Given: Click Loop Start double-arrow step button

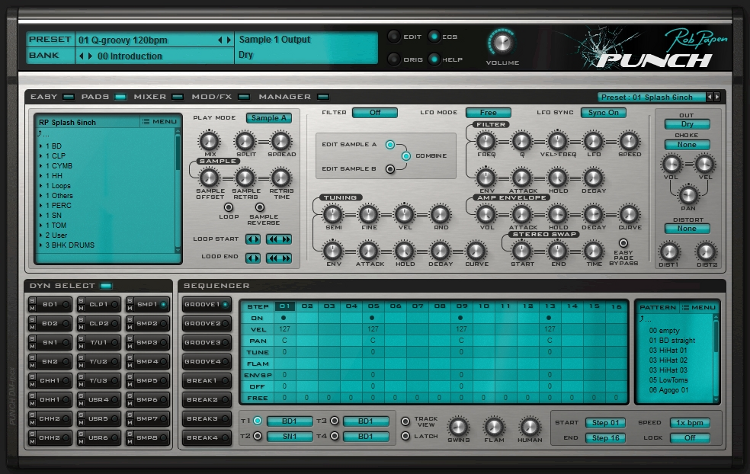Looking at the screenshot, I should pyautogui.click(x=279, y=239).
